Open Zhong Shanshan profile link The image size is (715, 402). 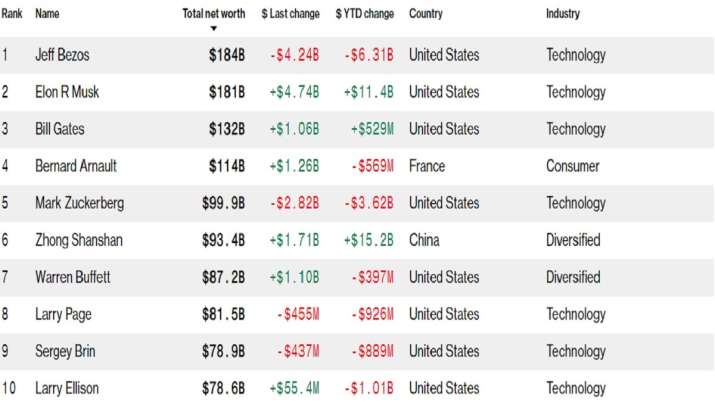(x=79, y=240)
